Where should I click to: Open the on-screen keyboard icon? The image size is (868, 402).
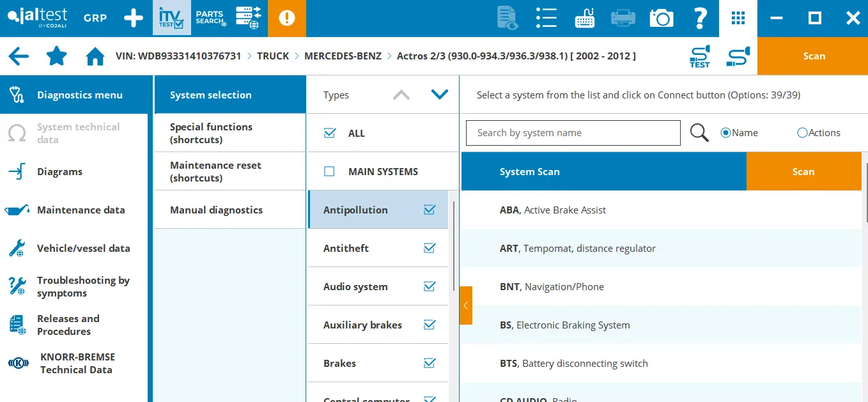coord(585,18)
